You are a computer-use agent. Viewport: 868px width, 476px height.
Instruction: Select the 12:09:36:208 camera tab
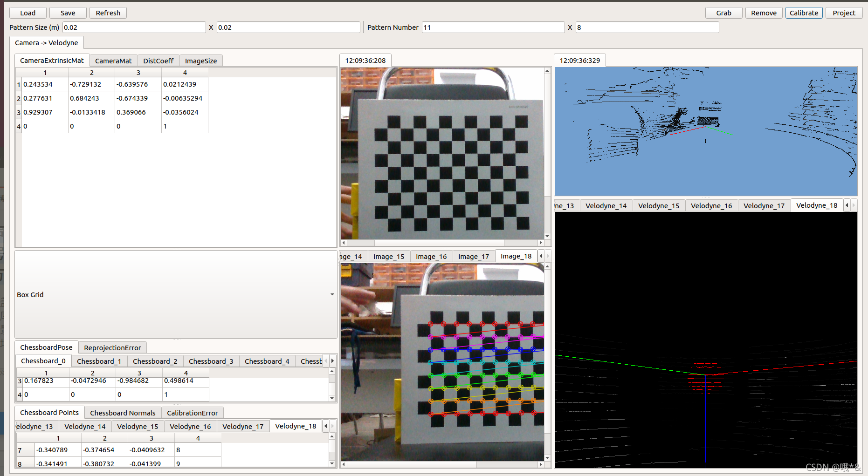(365, 61)
